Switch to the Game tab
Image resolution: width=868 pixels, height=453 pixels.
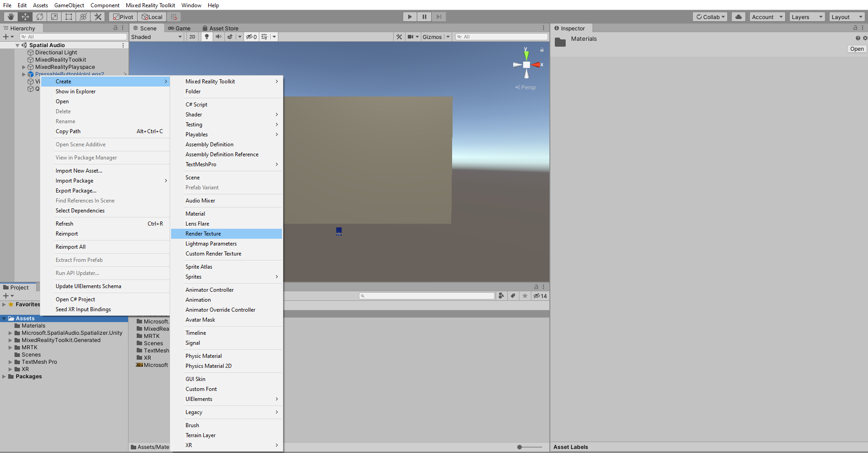click(180, 28)
